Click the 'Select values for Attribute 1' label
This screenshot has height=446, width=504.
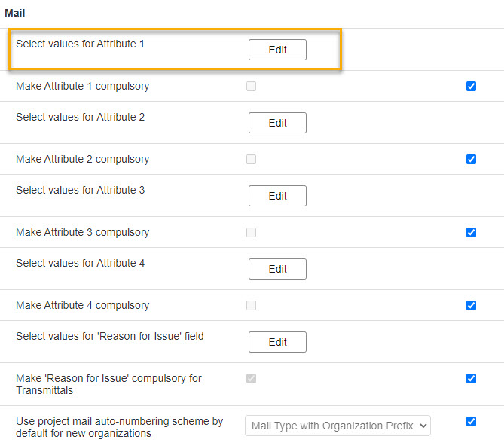pos(80,44)
